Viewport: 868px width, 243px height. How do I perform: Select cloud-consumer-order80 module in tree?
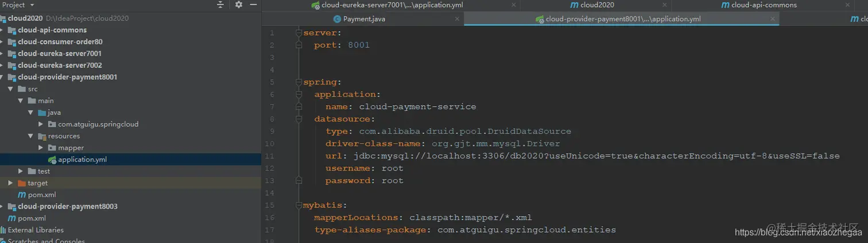point(60,42)
